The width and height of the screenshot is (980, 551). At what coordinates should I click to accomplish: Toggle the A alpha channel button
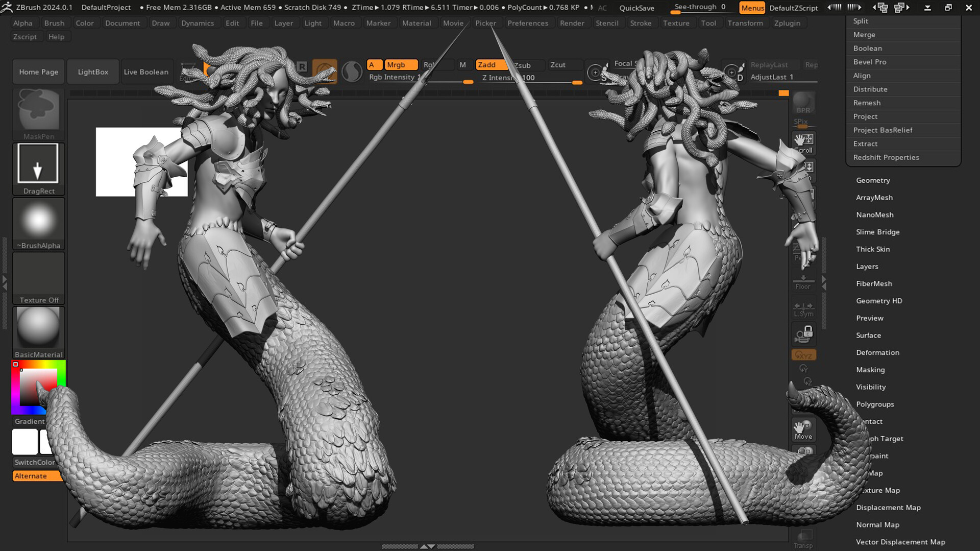[x=374, y=65]
